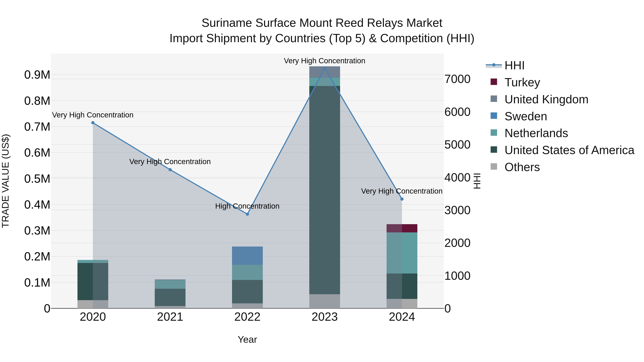644x362 pixels.
Task: Toggle the Sweden legend entry
Action: (x=519, y=116)
